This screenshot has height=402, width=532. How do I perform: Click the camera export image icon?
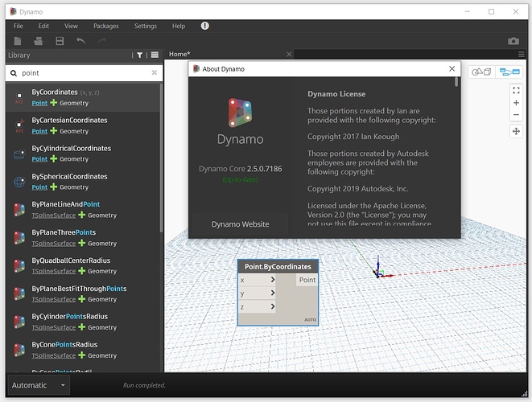coord(513,41)
